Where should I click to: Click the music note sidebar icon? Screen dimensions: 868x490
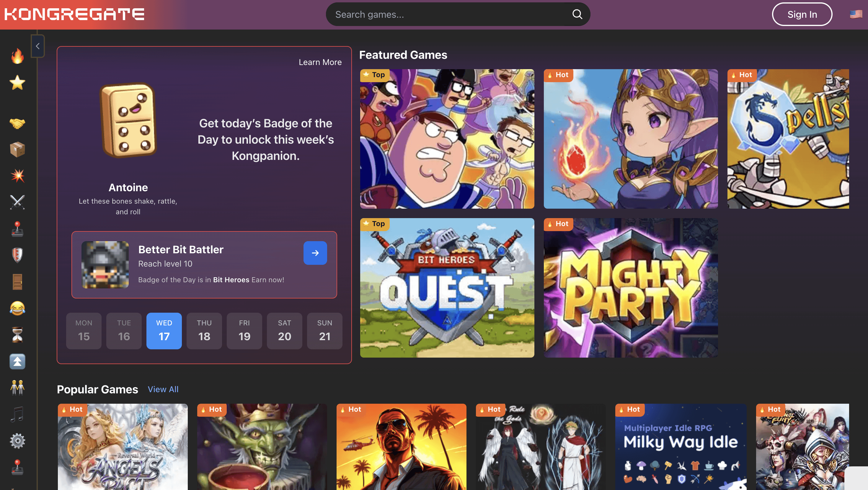pyautogui.click(x=17, y=414)
